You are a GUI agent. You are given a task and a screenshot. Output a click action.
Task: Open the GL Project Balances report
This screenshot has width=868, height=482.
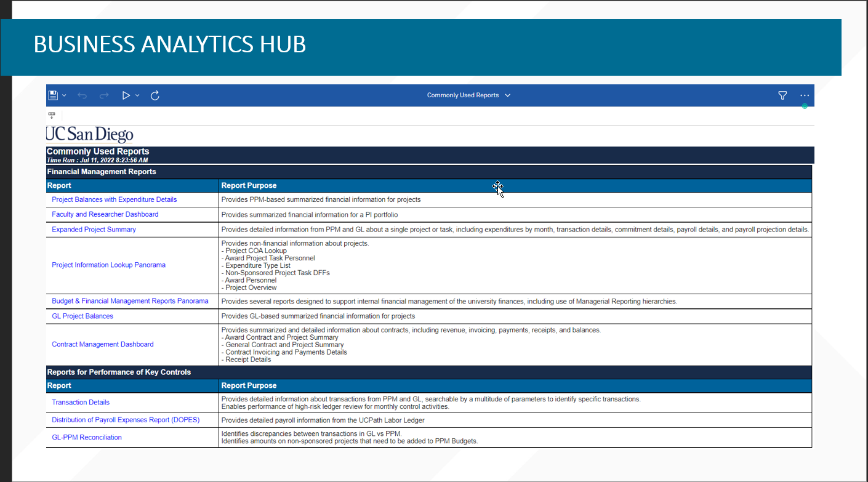coord(82,316)
